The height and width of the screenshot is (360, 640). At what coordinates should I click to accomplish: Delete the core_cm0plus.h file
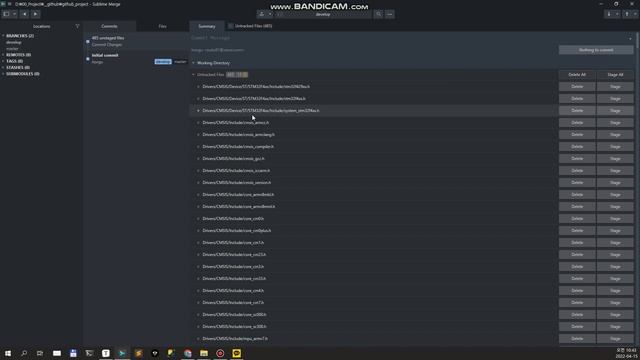[x=577, y=231]
